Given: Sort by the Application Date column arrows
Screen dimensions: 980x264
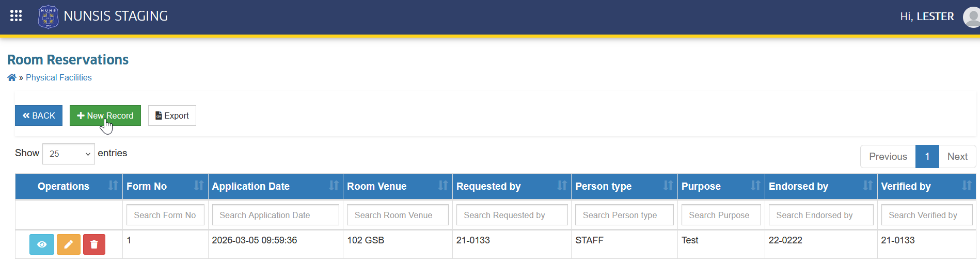Looking at the screenshot, I should coord(334,186).
